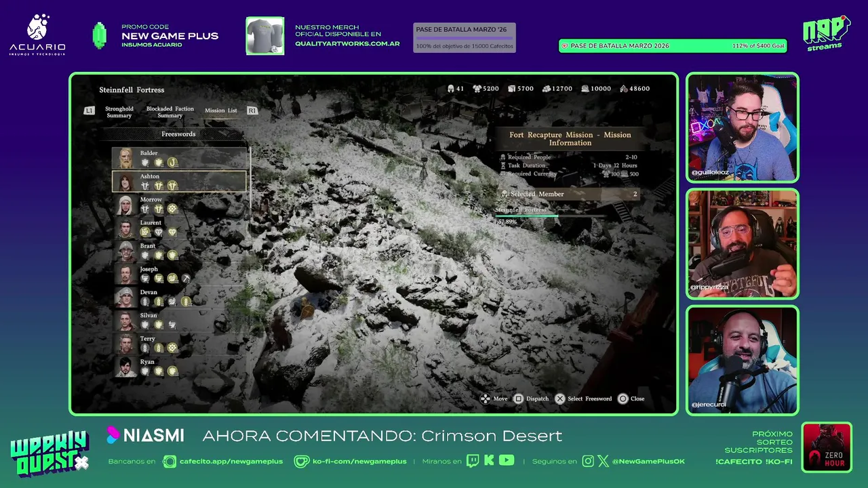The image size is (868, 488).
Task: Click the helmet population icon showing 41
Action: click(451, 89)
